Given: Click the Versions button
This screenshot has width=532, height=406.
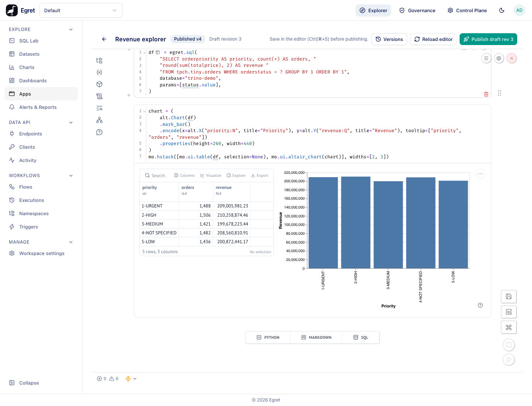Looking at the screenshot, I should [x=389, y=39].
